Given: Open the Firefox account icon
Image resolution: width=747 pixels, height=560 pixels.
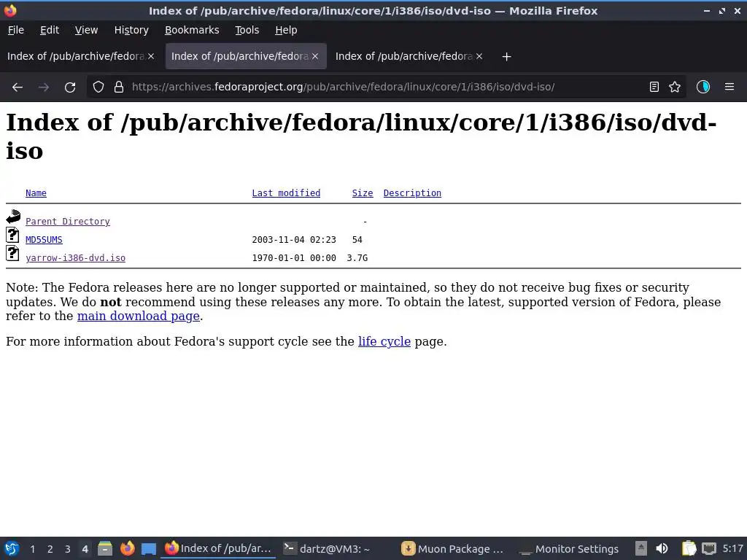Looking at the screenshot, I should coord(703,87).
